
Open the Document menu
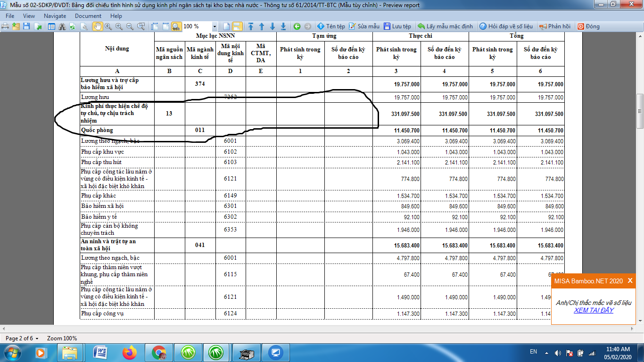pos(88,16)
